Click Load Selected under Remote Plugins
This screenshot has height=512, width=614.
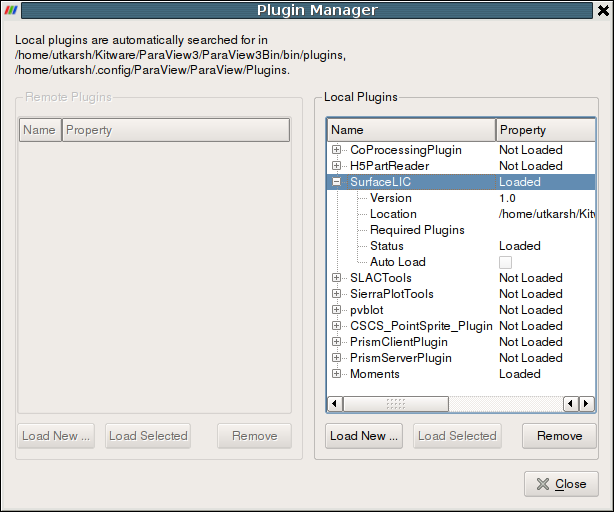[x=148, y=436]
